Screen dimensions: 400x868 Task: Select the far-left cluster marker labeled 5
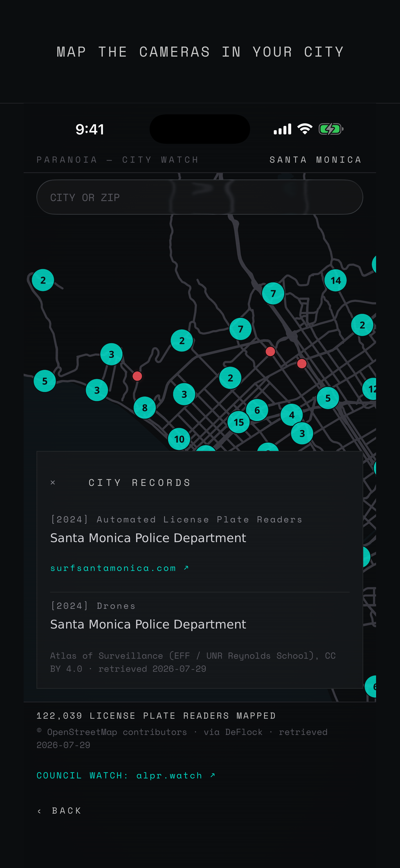(45, 381)
